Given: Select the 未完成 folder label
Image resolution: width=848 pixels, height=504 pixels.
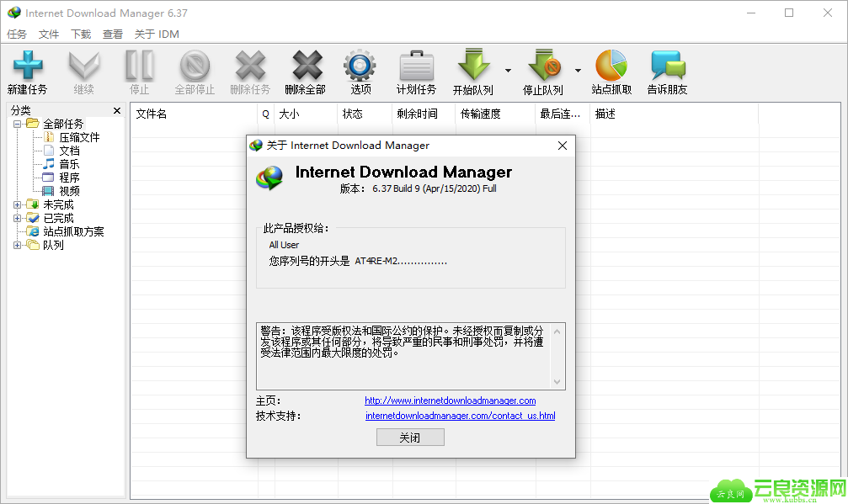Looking at the screenshot, I should click(58, 204).
